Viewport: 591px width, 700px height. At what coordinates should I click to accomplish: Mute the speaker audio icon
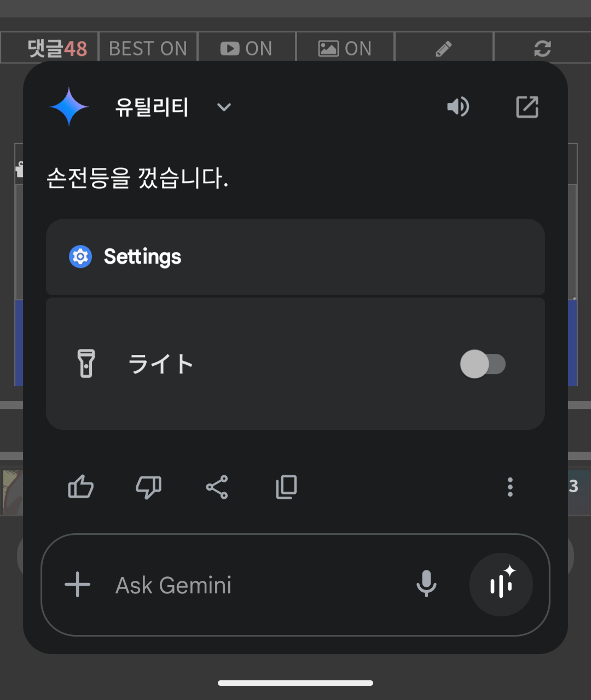(458, 107)
